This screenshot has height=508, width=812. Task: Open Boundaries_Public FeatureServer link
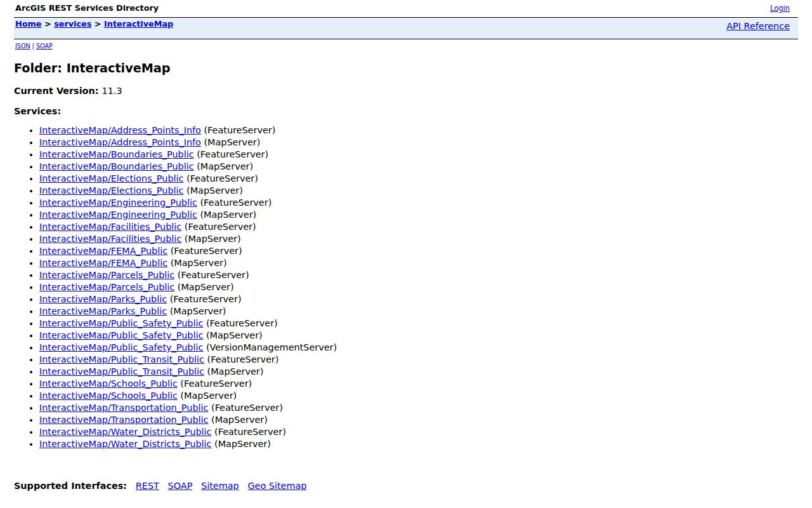click(x=117, y=154)
